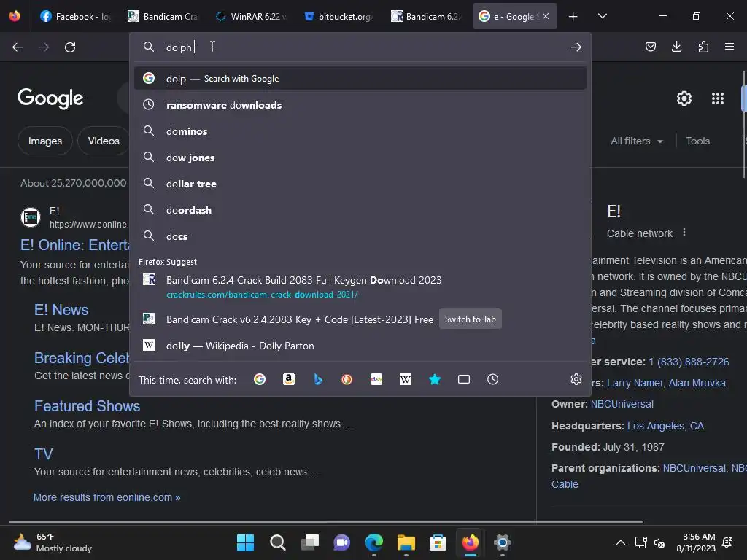747x560 pixels.
Task: Select the 'doordash' suggestion
Action: tap(360, 209)
